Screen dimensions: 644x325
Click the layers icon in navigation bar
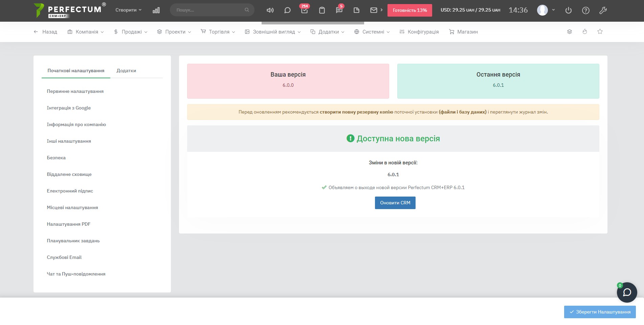pyautogui.click(x=570, y=32)
